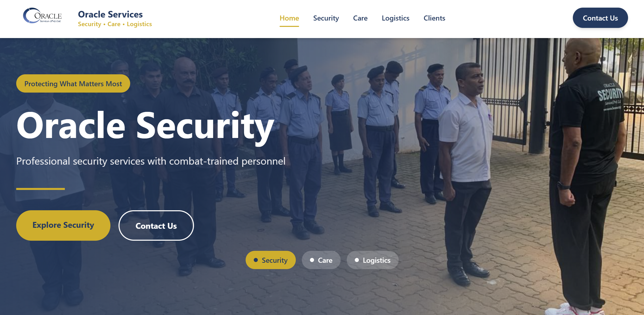Click the gold progress bar under subtitle
Viewport: 644px width, 315px height.
click(x=41, y=189)
